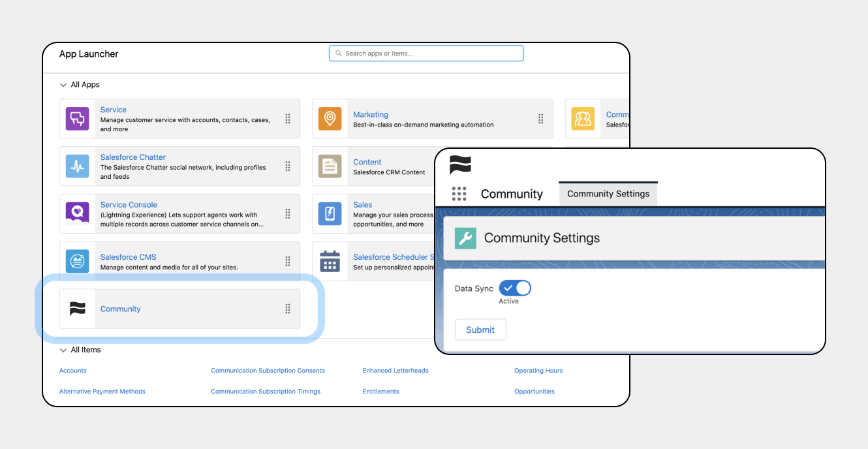Click the drag handle next to Service
This screenshot has width=868, height=449.
pos(287,118)
